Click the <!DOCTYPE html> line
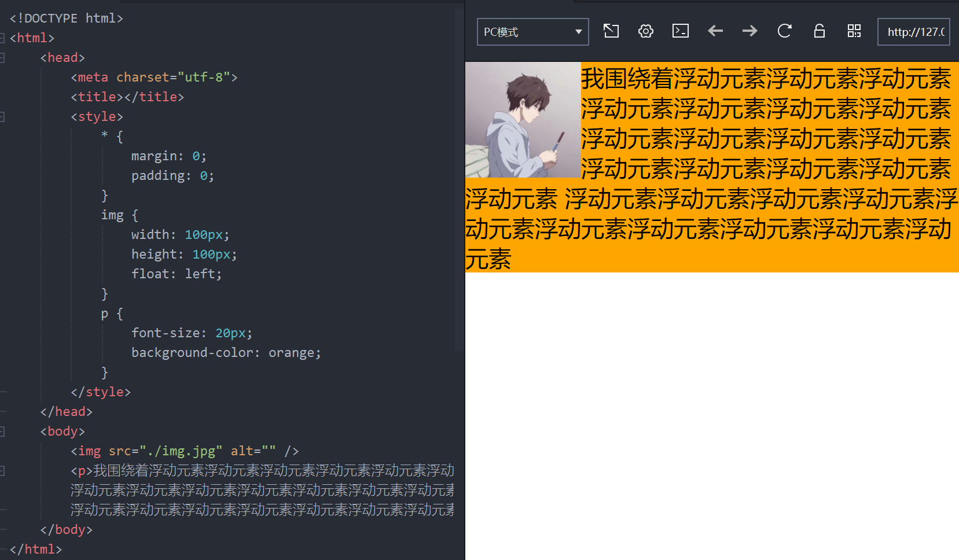This screenshot has height=560, width=959. point(67,18)
